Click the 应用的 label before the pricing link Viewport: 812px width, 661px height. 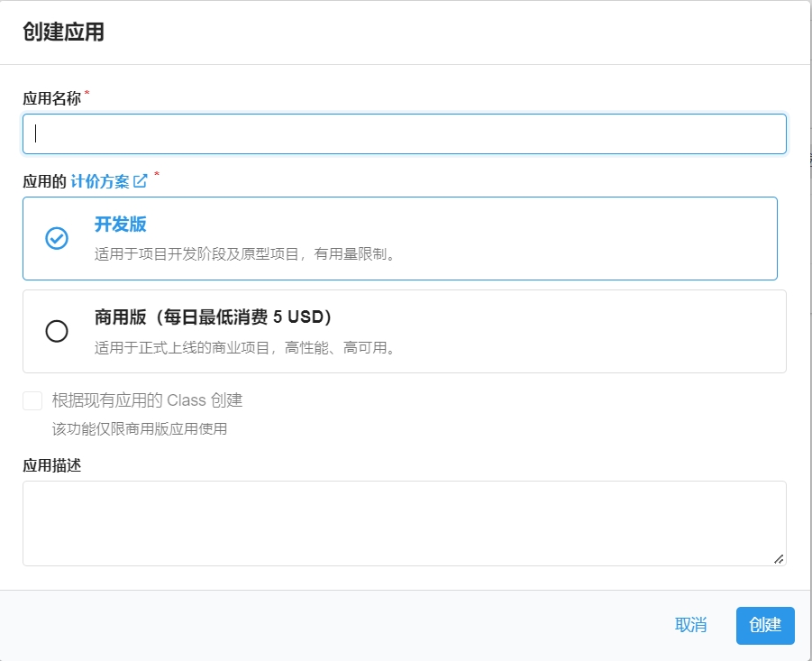[44, 181]
